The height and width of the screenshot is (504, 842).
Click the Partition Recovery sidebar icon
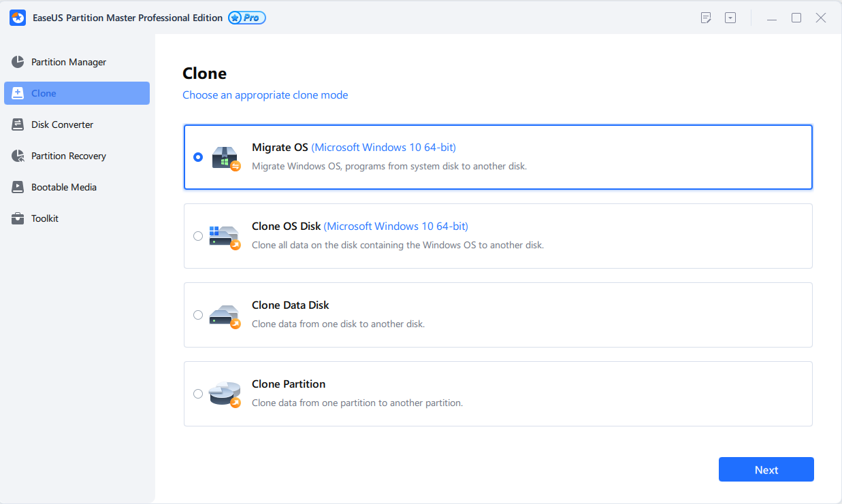point(18,156)
